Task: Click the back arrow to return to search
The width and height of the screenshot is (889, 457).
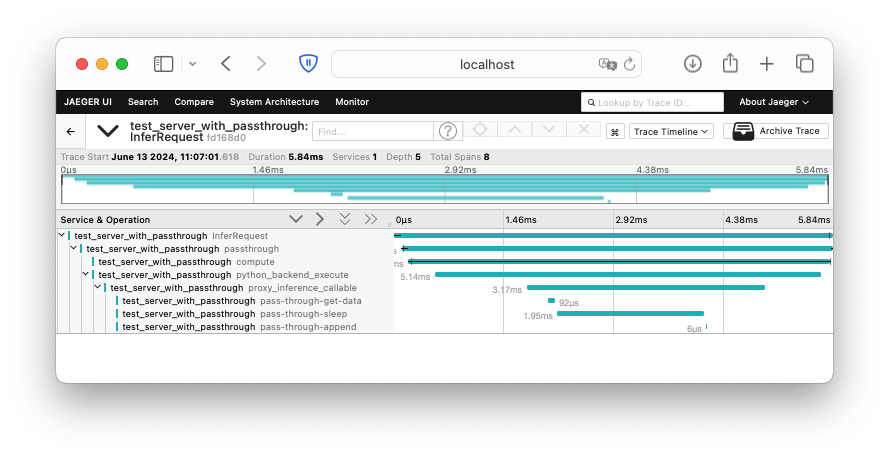Action: 70,131
